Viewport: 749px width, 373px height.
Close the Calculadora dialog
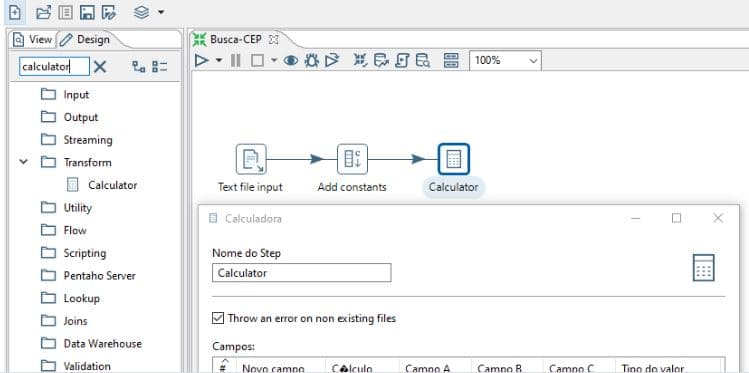(718, 218)
